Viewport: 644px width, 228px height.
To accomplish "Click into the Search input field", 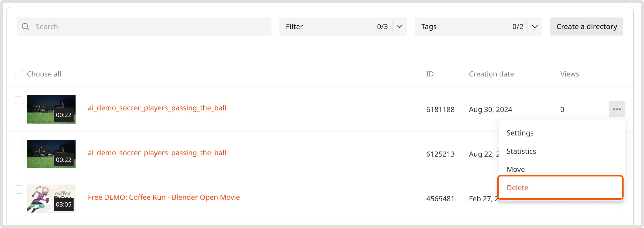I will 144,26.
